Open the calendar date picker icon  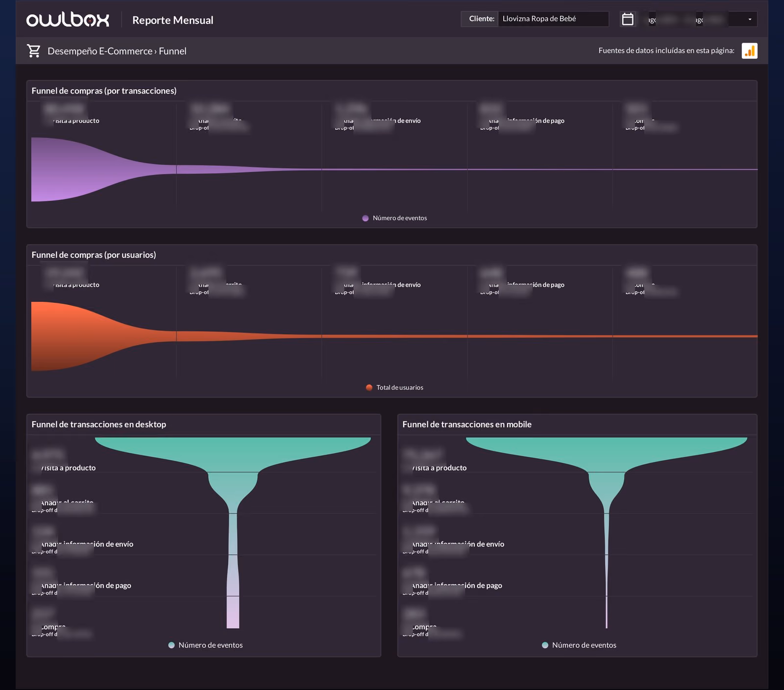tap(628, 19)
